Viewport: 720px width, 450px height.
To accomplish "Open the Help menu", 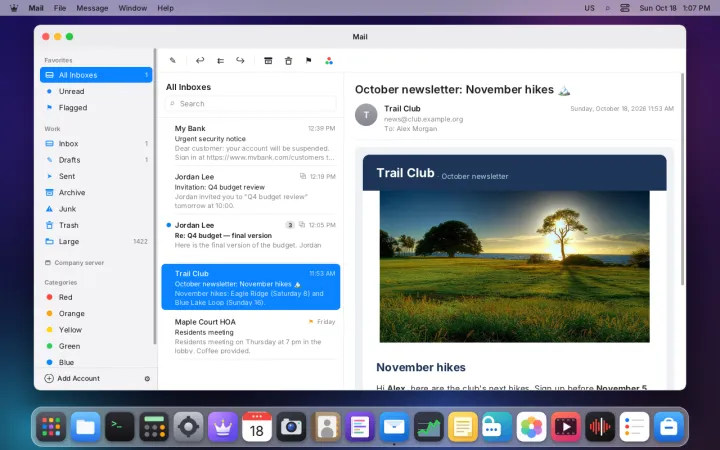I will point(165,8).
